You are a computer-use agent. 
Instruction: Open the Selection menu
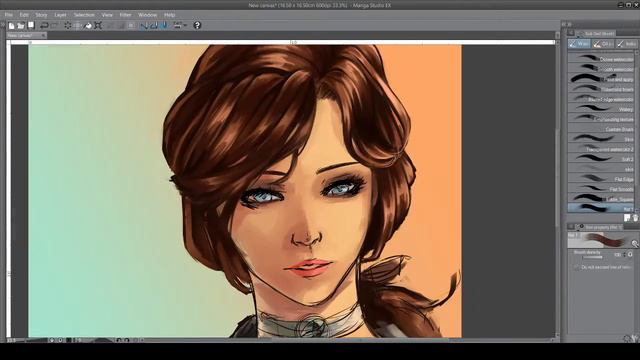(84, 15)
